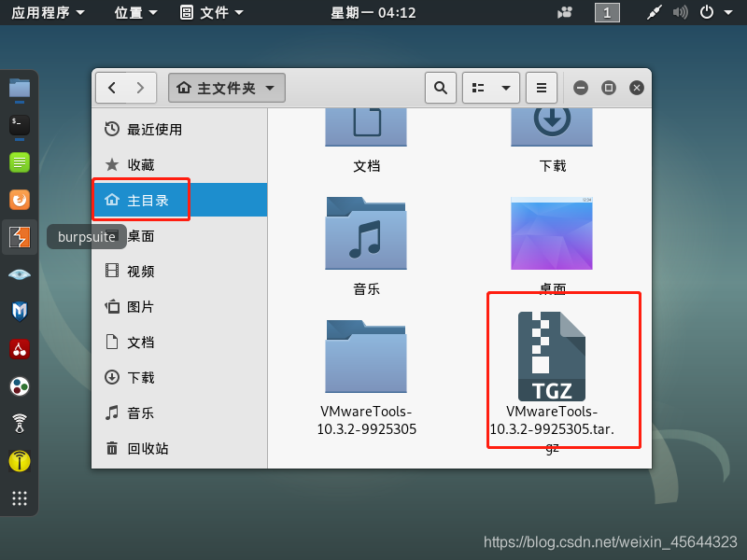The image size is (747, 560).
Task: Launch burpsuite from the dock
Action: 20,237
